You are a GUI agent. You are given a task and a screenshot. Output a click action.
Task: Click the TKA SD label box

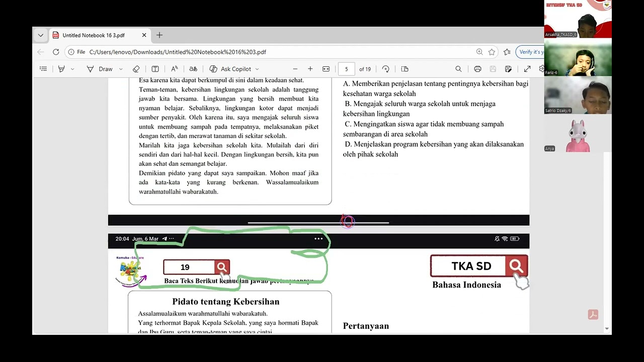coord(469,266)
